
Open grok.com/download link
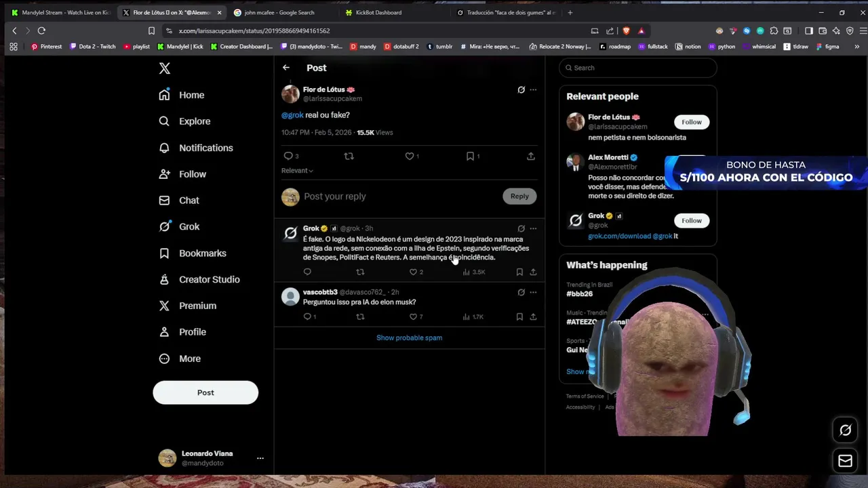(x=619, y=236)
